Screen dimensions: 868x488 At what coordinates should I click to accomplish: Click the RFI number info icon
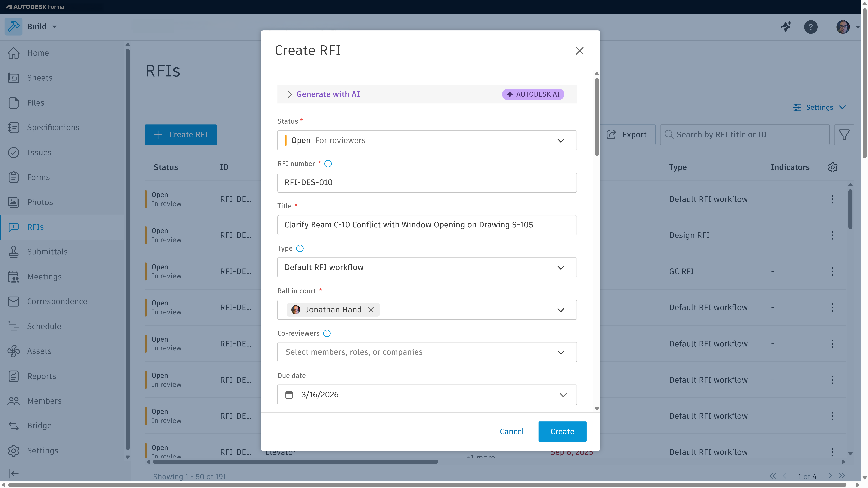click(328, 164)
